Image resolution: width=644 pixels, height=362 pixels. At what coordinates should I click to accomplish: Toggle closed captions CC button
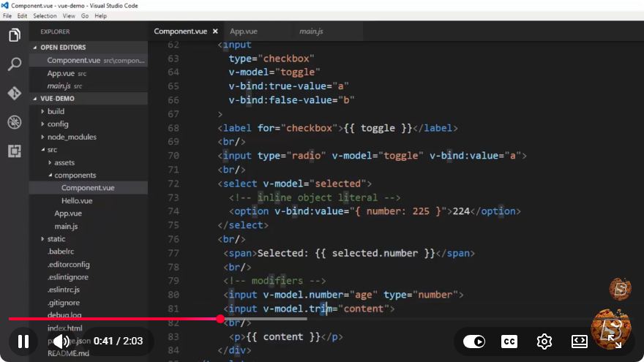(x=509, y=342)
